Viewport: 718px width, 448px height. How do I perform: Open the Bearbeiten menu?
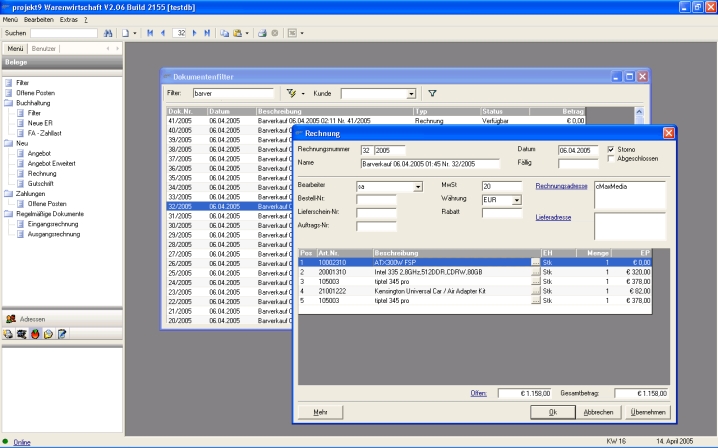[x=38, y=19]
